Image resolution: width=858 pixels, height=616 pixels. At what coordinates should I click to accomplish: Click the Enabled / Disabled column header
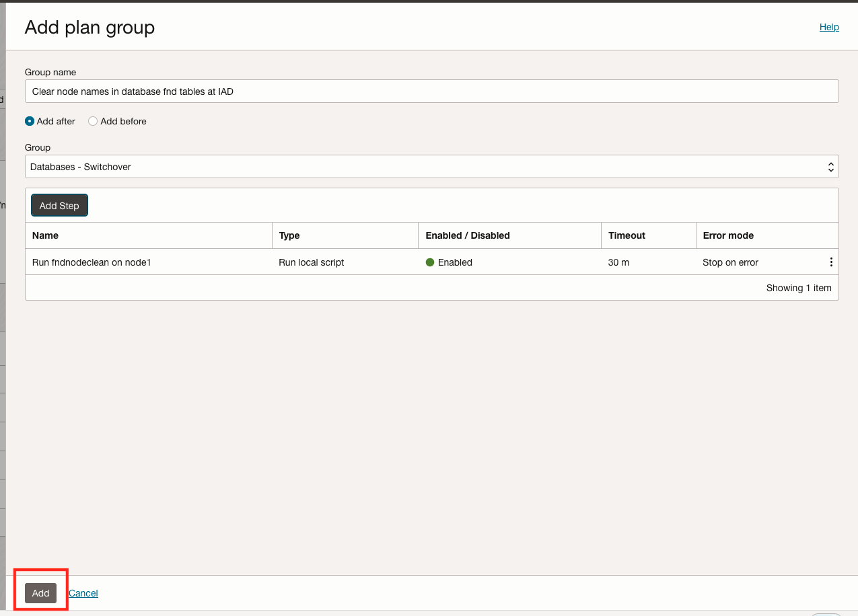(x=468, y=235)
